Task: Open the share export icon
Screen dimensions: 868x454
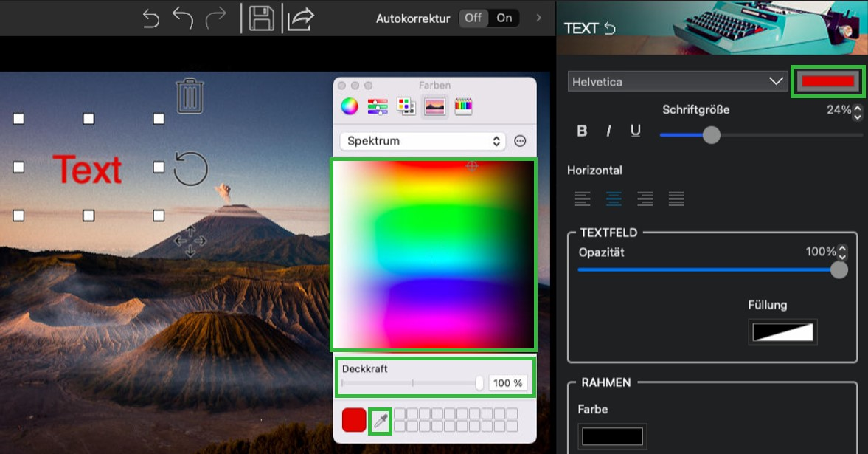Action: click(300, 18)
